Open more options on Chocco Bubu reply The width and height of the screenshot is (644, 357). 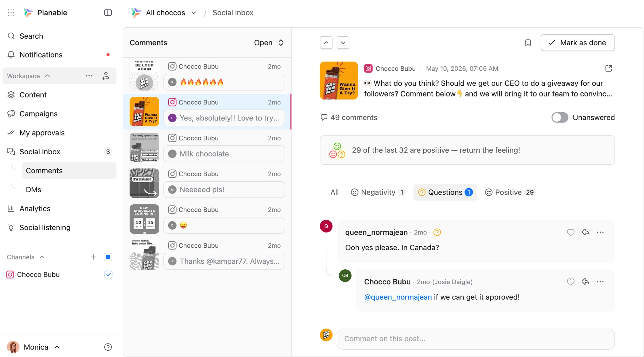pos(600,282)
